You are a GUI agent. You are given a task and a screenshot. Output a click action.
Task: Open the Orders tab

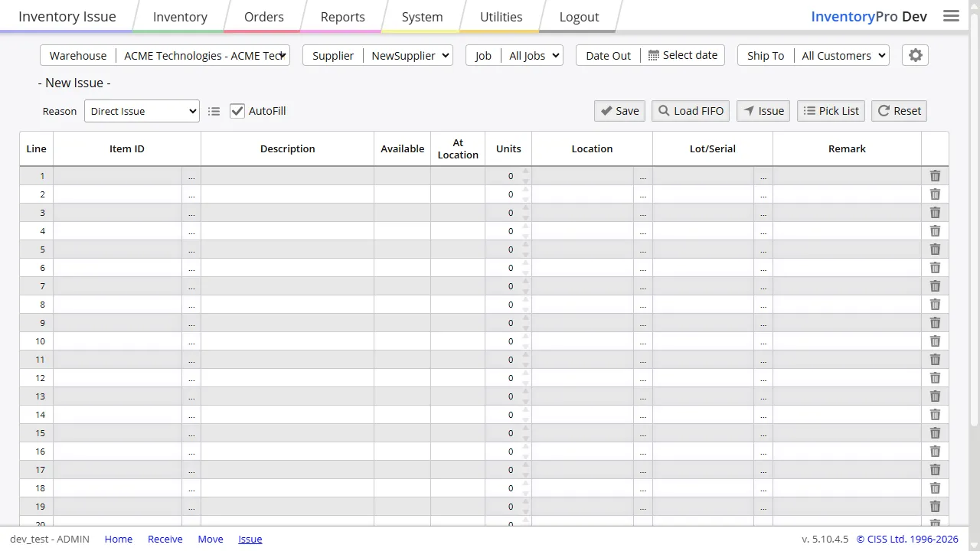pos(264,17)
